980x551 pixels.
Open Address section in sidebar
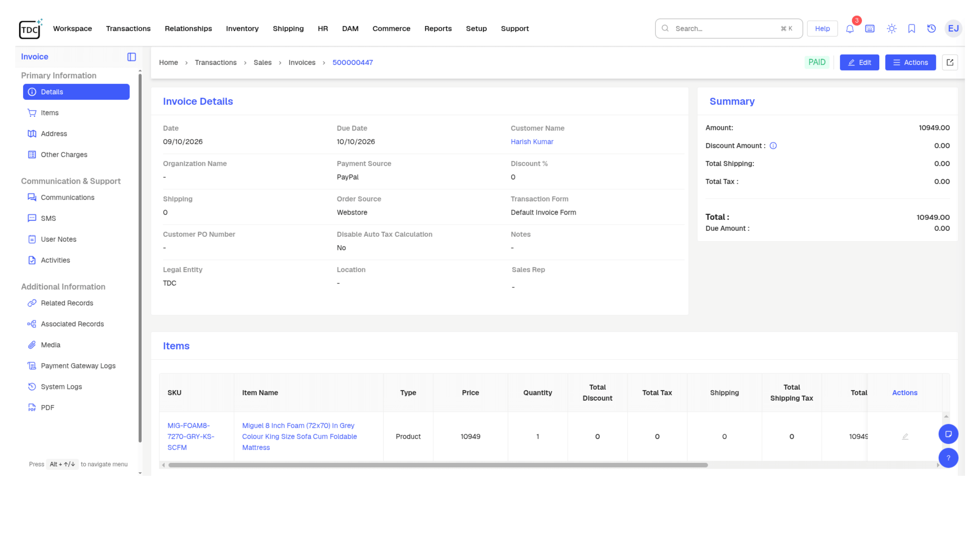76,134
